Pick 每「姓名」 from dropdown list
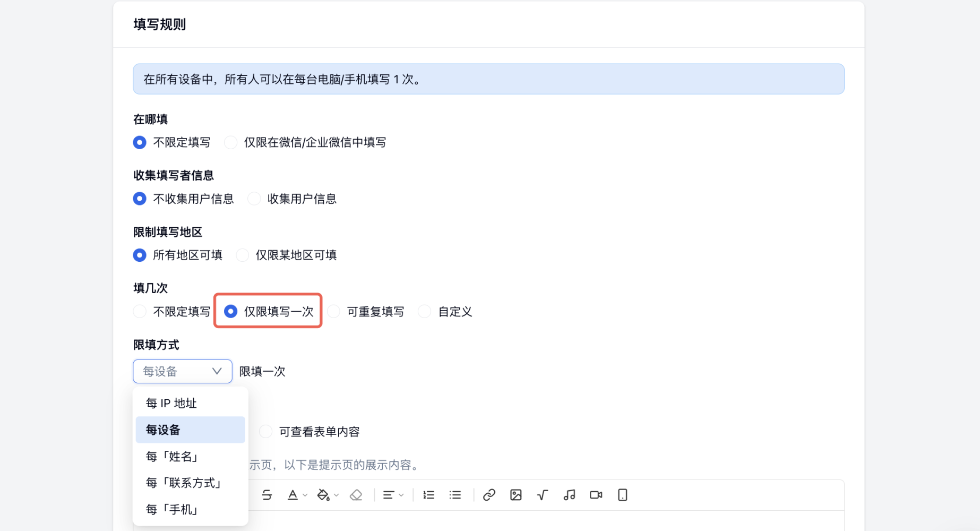The height and width of the screenshot is (531, 980). pyautogui.click(x=190, y=456)
